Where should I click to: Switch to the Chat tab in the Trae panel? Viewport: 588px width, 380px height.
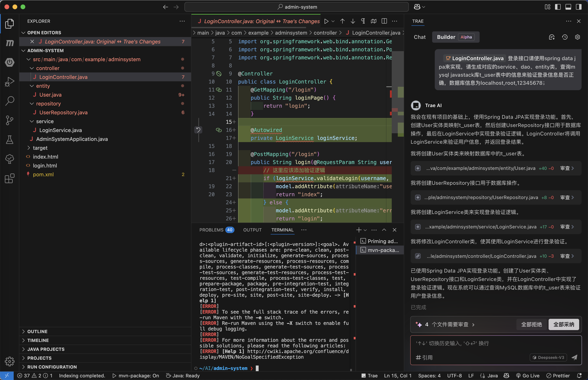coord(420,37)
